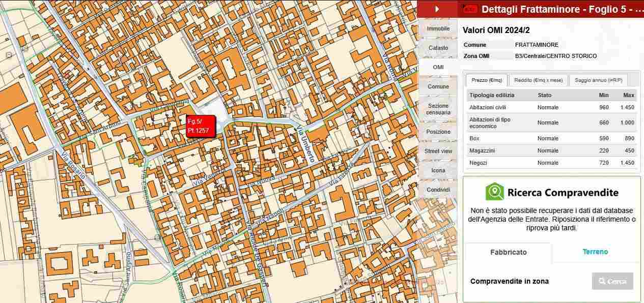Open Street view tab
This screenshot has width=644, height=303.
(438, 151)
